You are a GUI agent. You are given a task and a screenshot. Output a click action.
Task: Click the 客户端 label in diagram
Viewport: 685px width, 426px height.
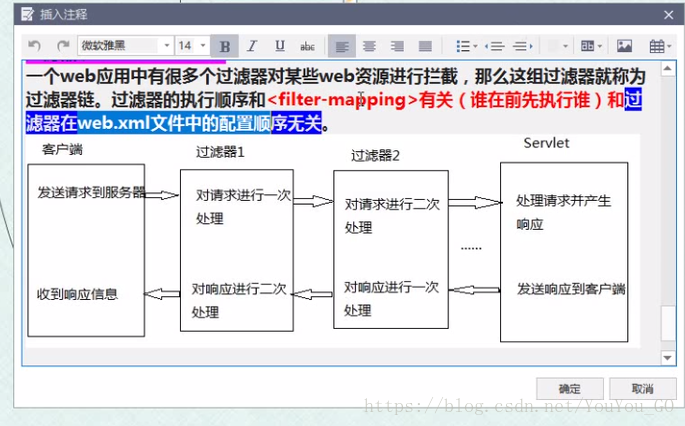(62, 149)
